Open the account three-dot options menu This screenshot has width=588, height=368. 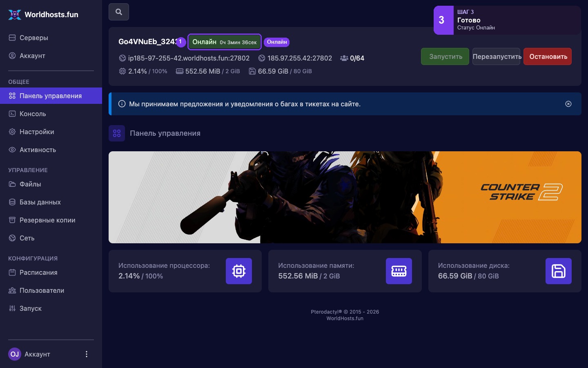click(86, 354)
